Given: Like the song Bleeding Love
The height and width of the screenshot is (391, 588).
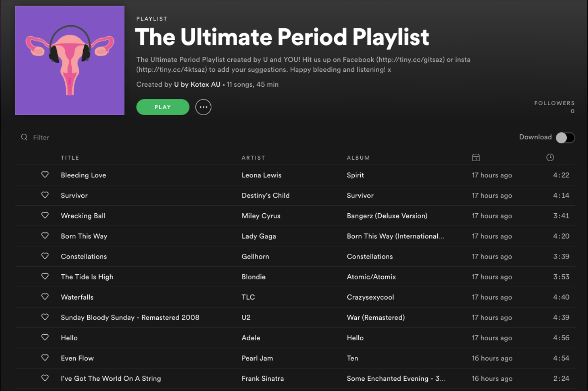Looking at the screenshot, I should point(45,175).
